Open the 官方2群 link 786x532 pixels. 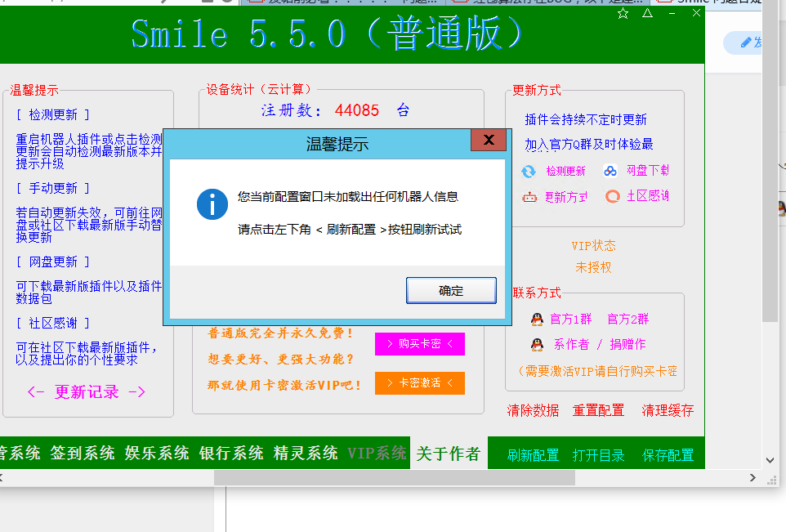[x=627, y=320]
